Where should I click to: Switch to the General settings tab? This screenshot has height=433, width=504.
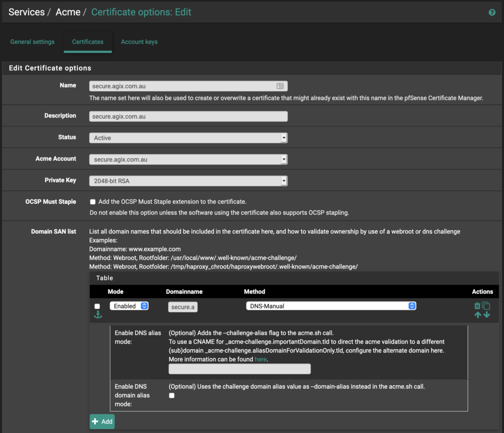(32, 42)
